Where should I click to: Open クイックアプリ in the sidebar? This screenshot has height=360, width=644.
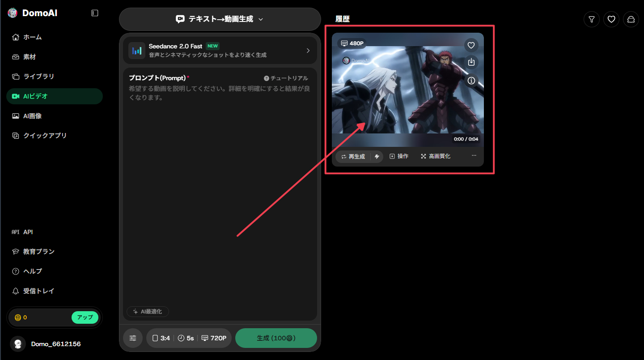point(55,136)
